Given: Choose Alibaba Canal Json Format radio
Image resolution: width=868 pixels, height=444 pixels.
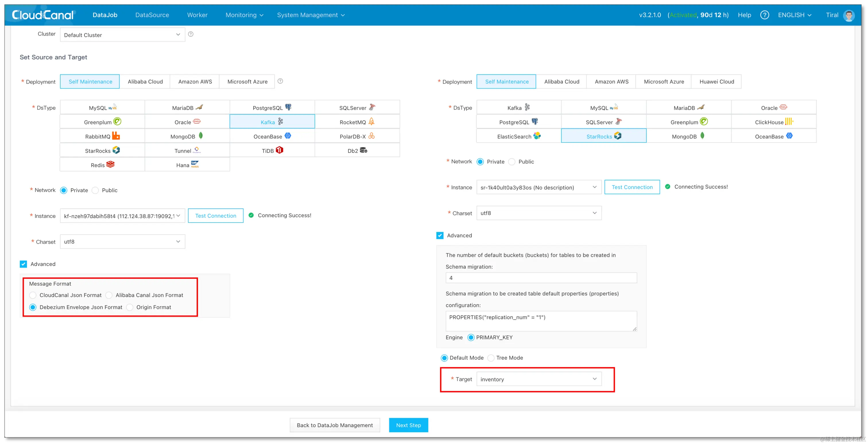Looking at the screenshot, I should coord(109,295).
